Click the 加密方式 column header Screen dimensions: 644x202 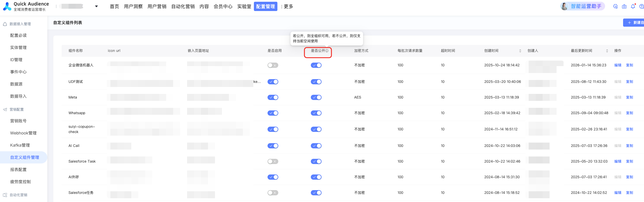[x=361, y=51]
